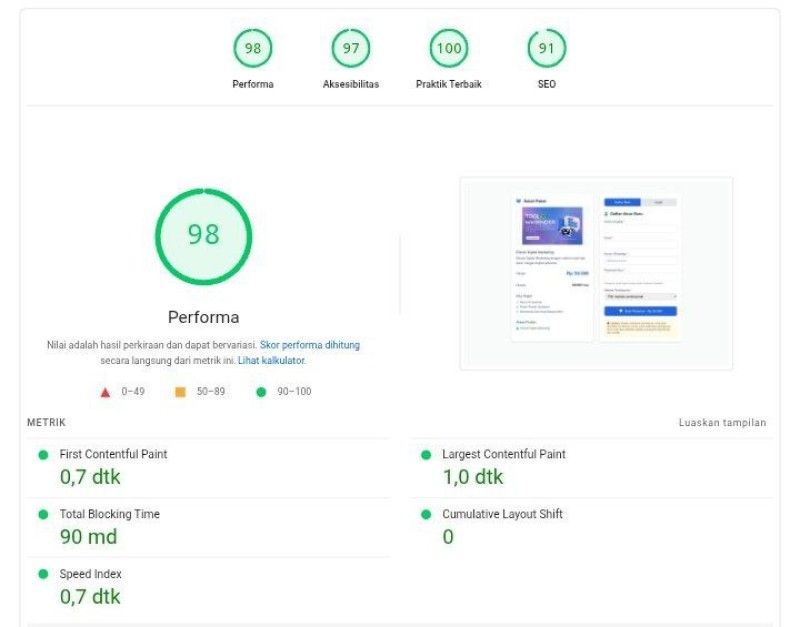The height and width of the screenshot is (627, 800).
Task: Expand the First Contentful Paint metric
Action: [x=113, y=454]
